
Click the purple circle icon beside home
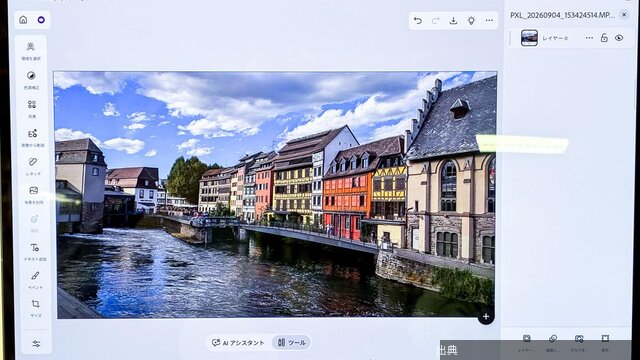pos(41,20)
